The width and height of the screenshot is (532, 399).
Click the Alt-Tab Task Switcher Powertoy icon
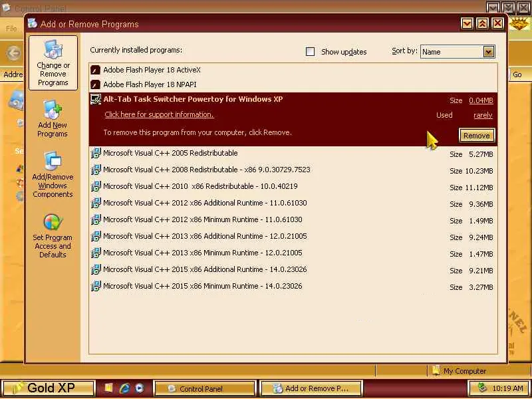(96, 99)
